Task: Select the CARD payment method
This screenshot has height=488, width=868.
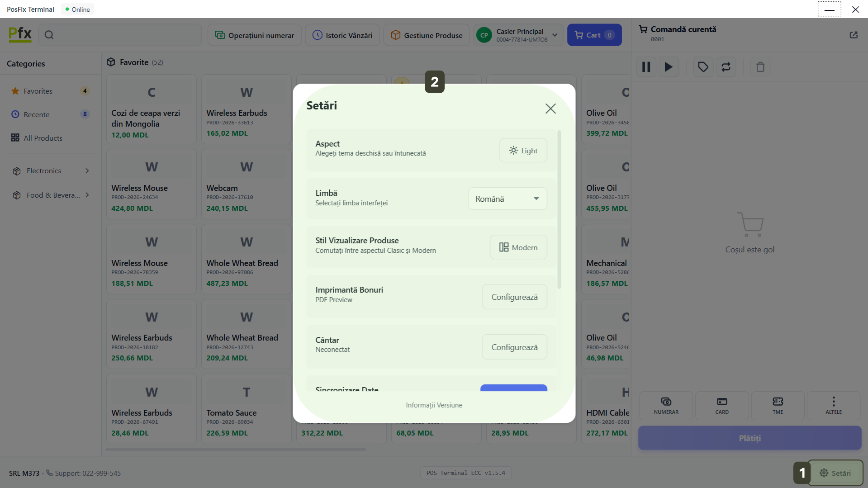Action: (x=721, y=405)
